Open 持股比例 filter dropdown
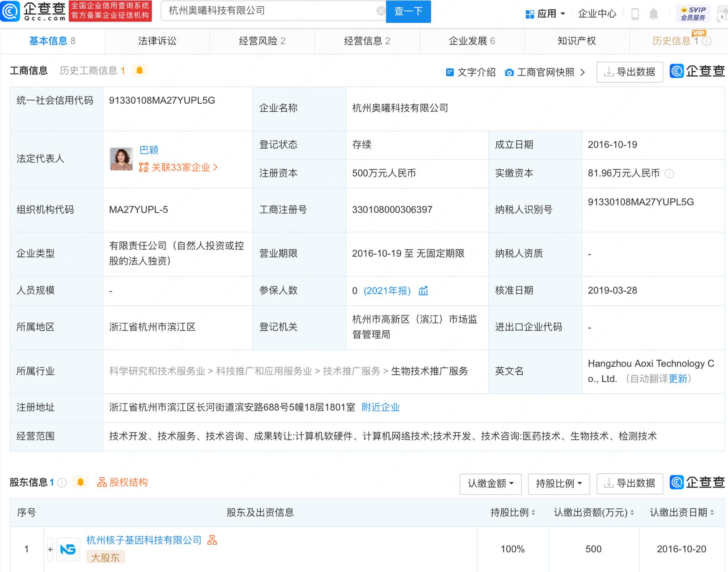The width and height of the screenshot is (728, 572). [559, 484]
